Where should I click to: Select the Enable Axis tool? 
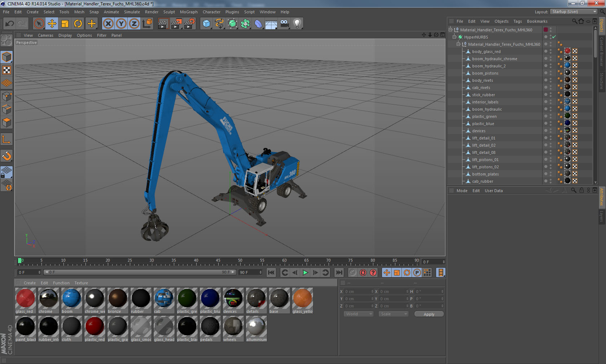click(x=6, y=139)
